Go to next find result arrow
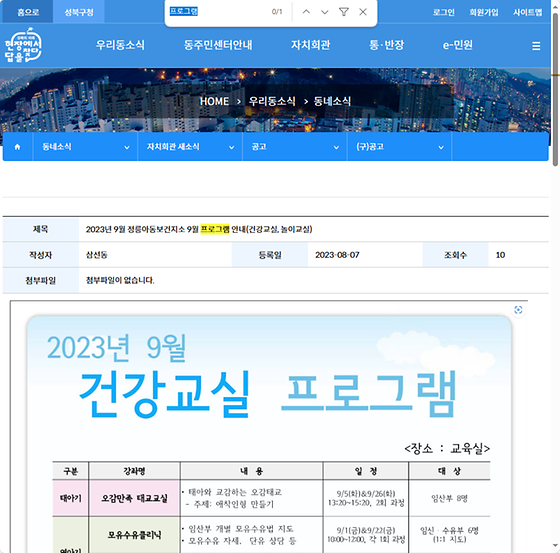Screen dimensions: 560x553 coord(325,12)
